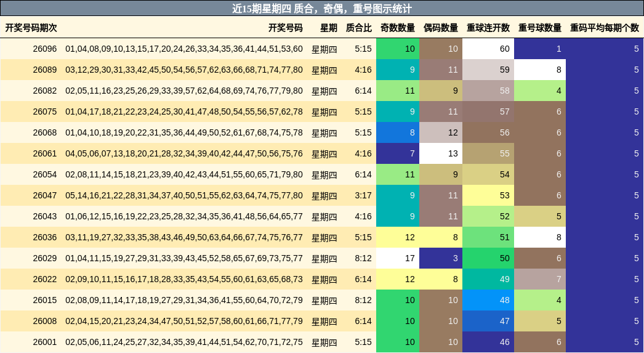Click the repeat-ball cell showing 8 in row 26089

click(x=540, y=70)
